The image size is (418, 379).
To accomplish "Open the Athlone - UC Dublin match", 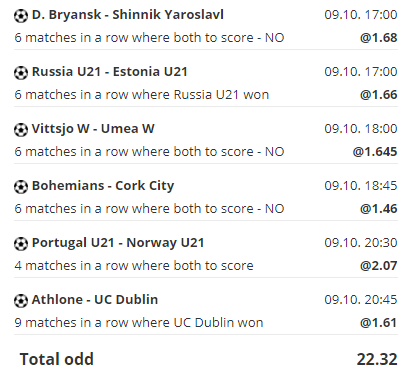I will point(95,300).
